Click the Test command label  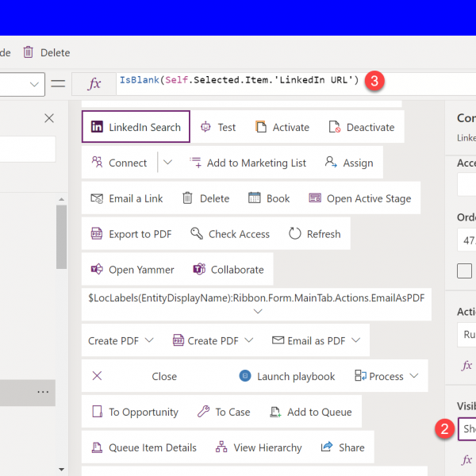click(227, 127)
